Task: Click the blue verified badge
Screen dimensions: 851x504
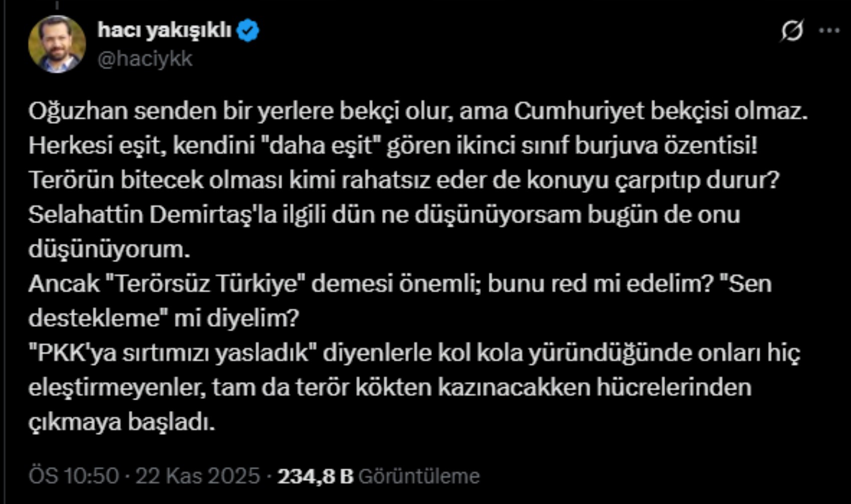Action: pyautogui.click(x=248, y=31)
